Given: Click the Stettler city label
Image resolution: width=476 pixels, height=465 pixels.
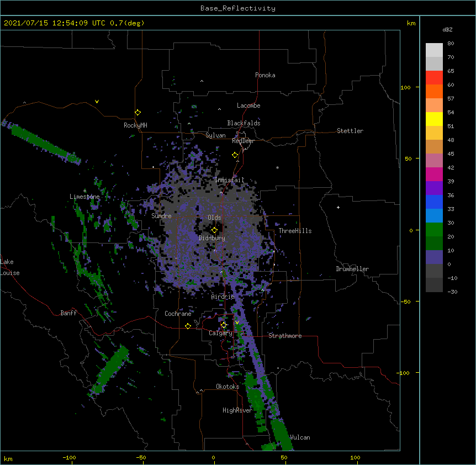Looking at the screenshot, I should (x=350, y=131).
